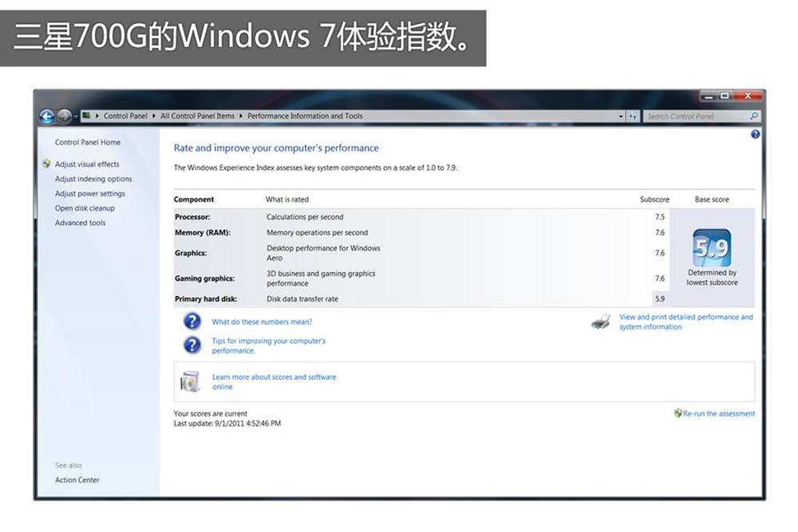Click the Forward navigation arrow button

point(63,116)
